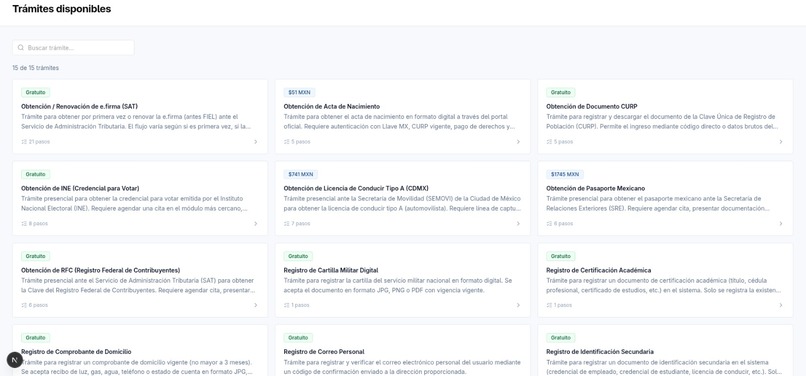Click Gratuito badge on Correo Personal card
This screenshot has height=376, width=806.
tap(298, 338)
